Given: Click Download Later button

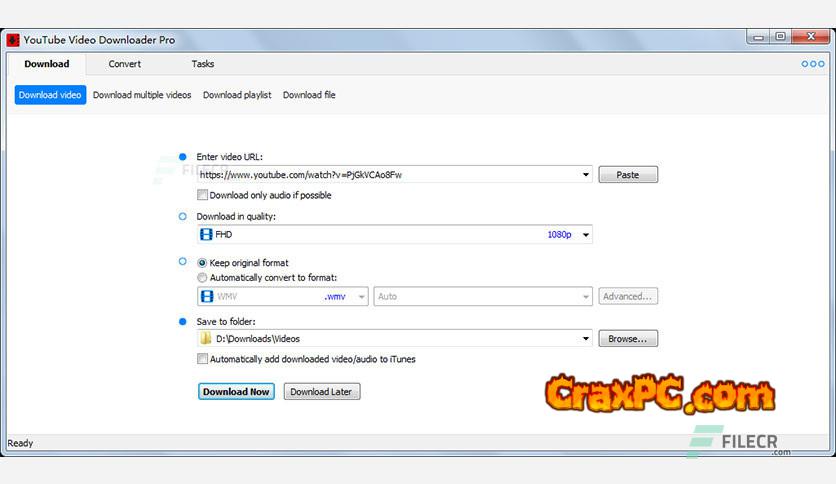Looking at the screenshot, I should click(x=321, y=392).
